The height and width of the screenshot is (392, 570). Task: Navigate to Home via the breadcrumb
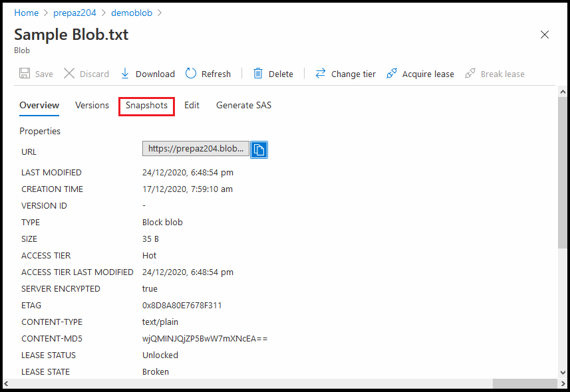pyautogui.click(x=26, y=12)
